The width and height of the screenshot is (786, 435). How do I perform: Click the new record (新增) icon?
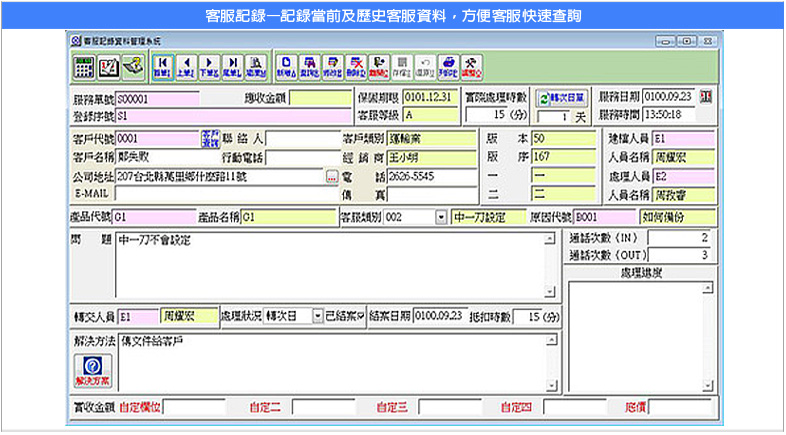click(x=286, y=67)
